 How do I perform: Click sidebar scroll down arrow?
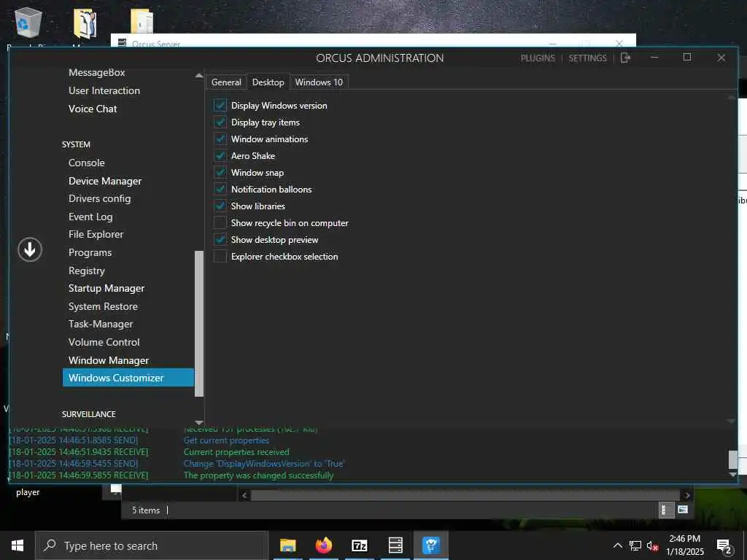pyautogui.click(x=199, y=422)
